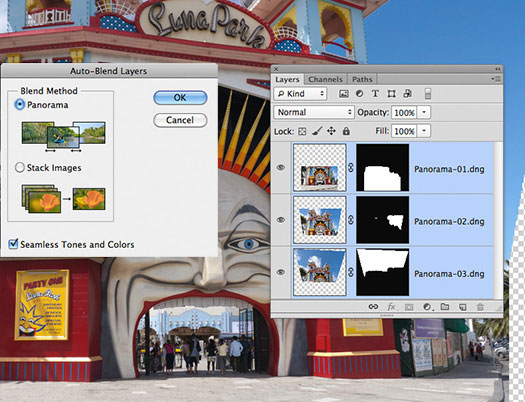Open the Fill slider arrow
This screenshot has width=525, height=402.
pyautogui.click(x=424, y=131)
